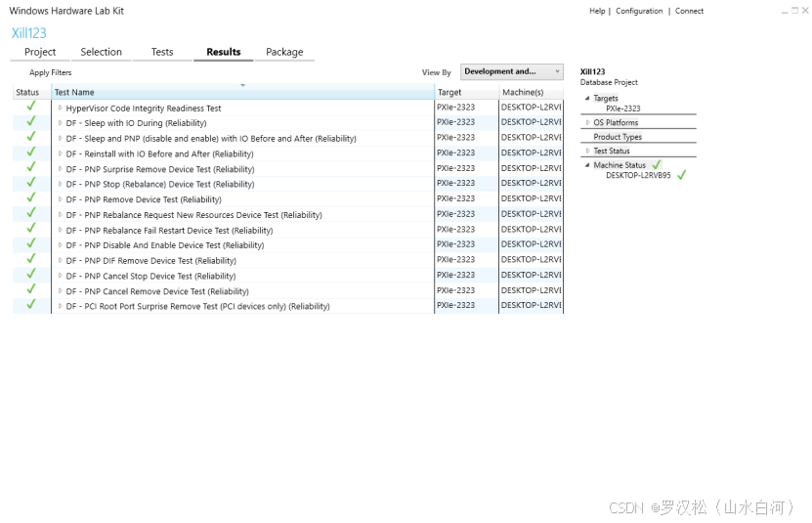Select PXIe-2323 under Targets

[x=623, y=109]
